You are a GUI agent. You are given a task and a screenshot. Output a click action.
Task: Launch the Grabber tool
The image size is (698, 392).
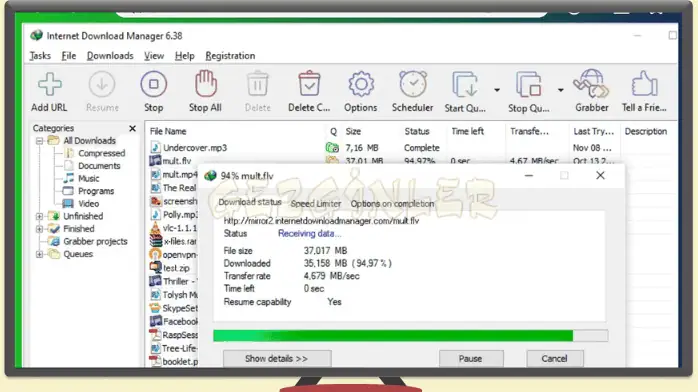tap(591, 84)
